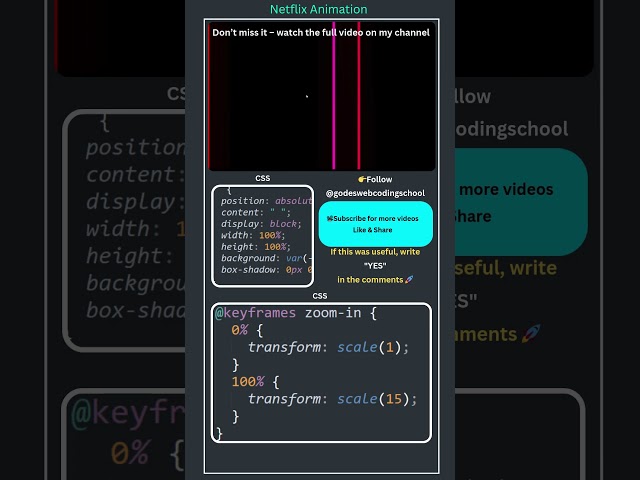Click the CSS label above the small code box
This screenshot has height=480, width=640.
coord(262,178)
